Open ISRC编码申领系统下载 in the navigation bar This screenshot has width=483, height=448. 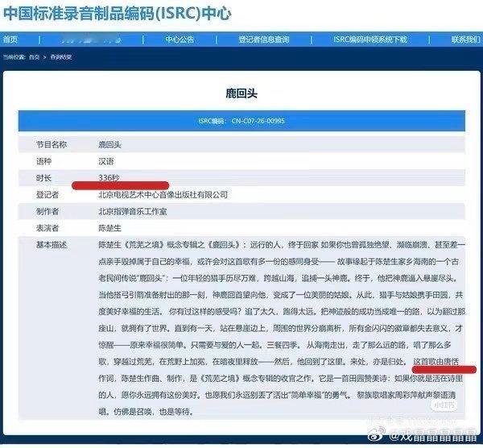click(370, 39)
